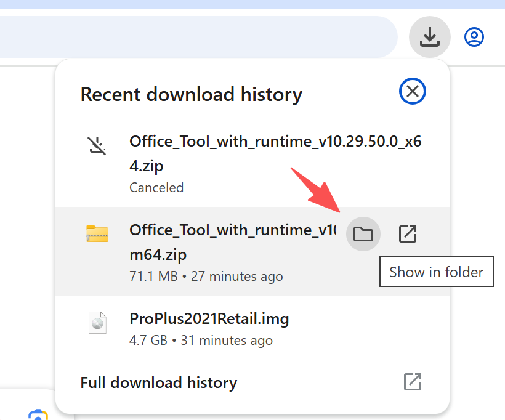Select the Show in folder icon

(363, 234)
